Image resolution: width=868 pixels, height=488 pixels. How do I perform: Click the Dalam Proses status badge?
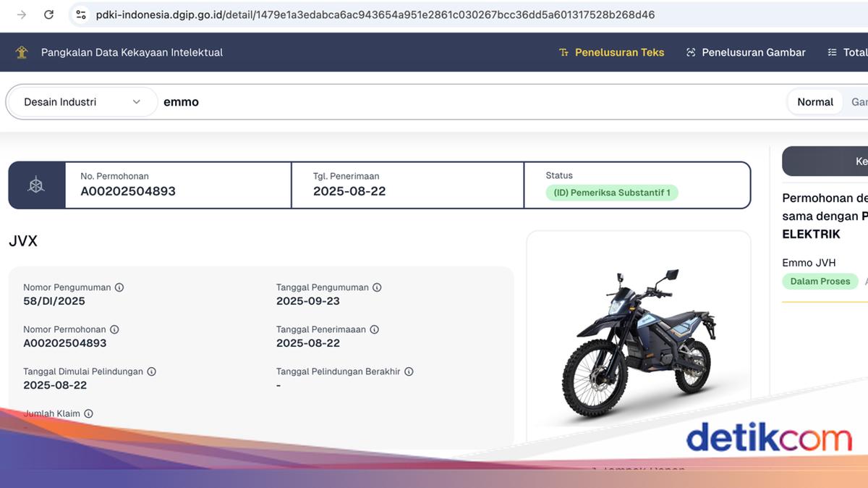tap(820, 281)
